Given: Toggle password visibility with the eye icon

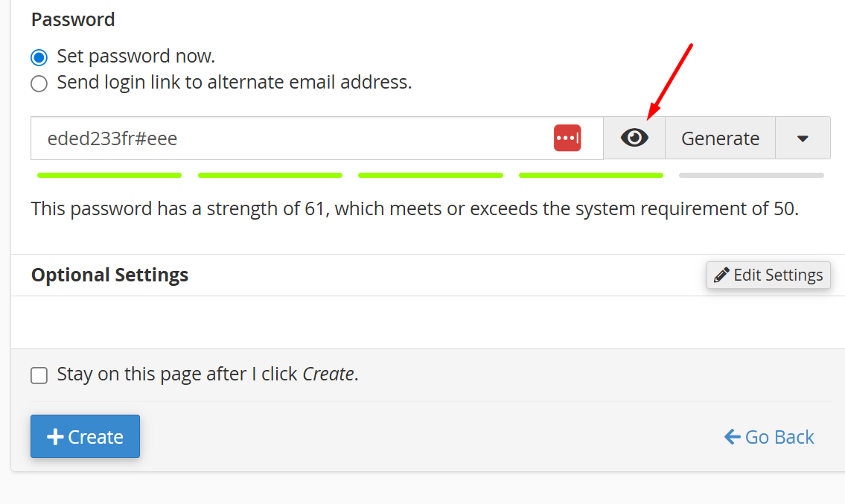Looking at the screenshot, I should [634, 138].
